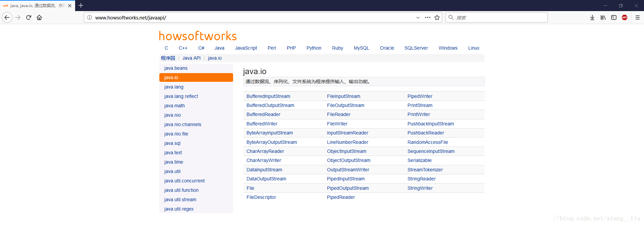Select java.nio.channels in the sidebar
The width and height of the screenshot is (644, 225).
[x=196, y=124]
